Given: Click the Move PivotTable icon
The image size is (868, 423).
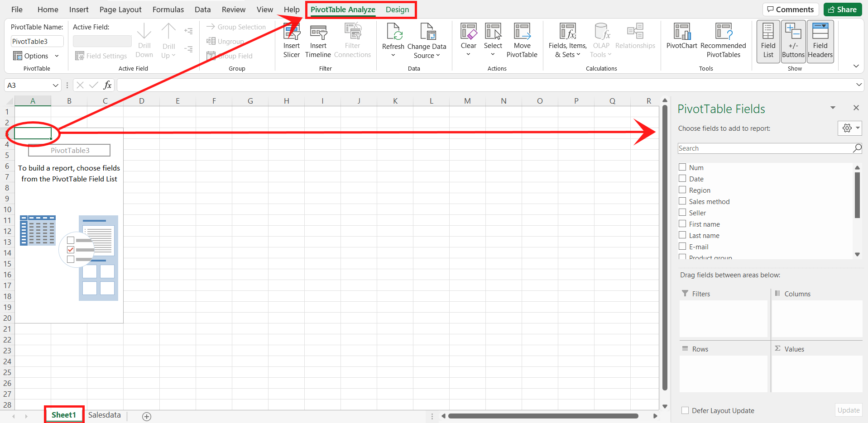Looking at the screenshot, I should [x=522, y=40].
